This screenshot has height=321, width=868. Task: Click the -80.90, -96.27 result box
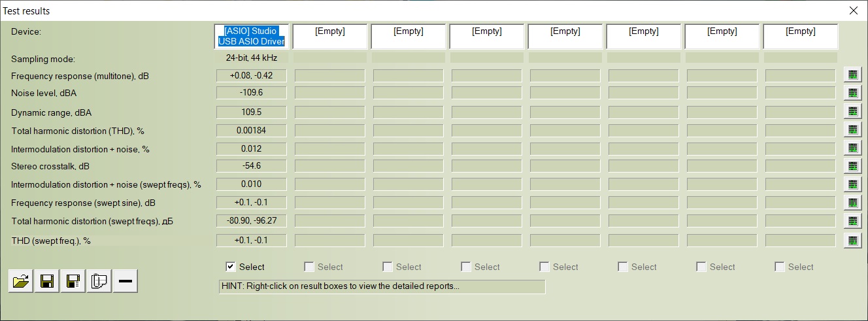tap(252, 220)
